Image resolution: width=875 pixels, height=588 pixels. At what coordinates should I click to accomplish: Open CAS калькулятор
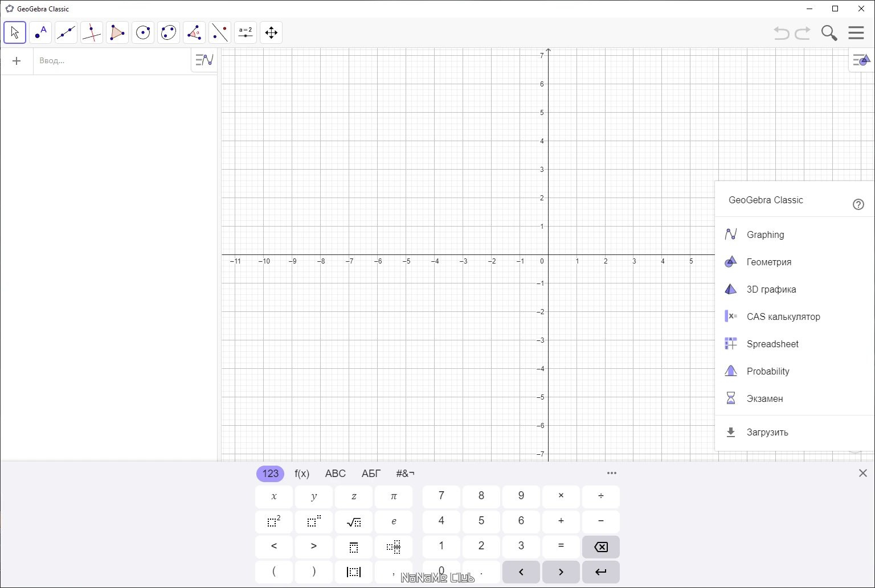[x=794, y=316]
